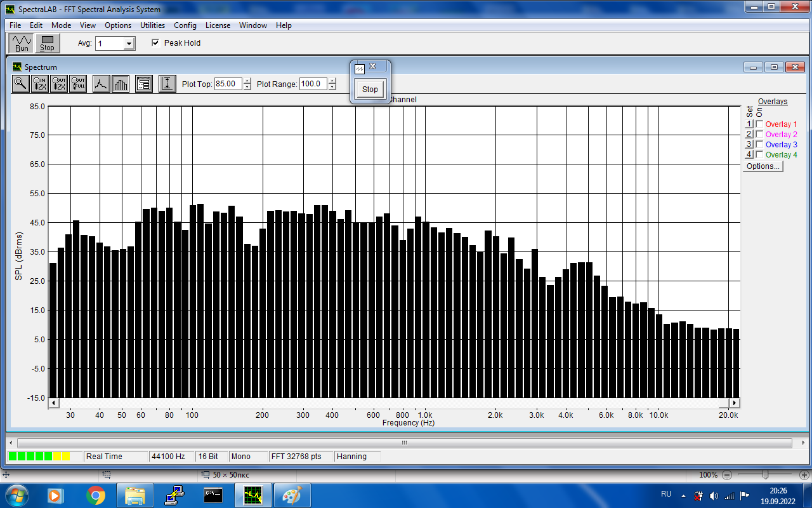Decrease Plot Top with down arrow

(x=247, y=87)
